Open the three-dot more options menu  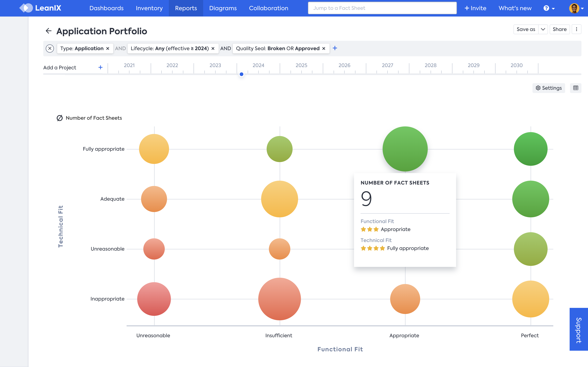coord(576,29)
